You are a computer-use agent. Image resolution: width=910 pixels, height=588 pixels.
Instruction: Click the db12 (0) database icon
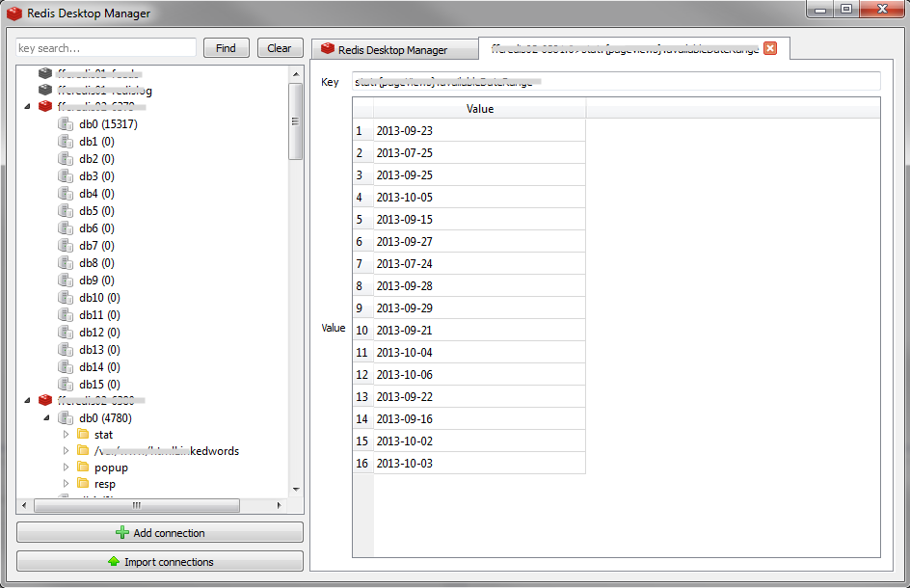[66, 333]
